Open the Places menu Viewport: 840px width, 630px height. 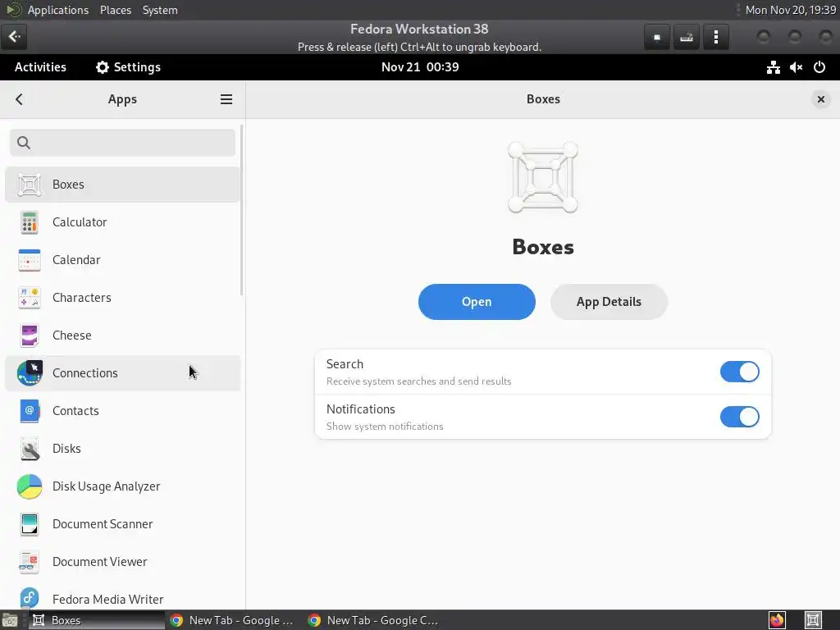click(115, 10)
